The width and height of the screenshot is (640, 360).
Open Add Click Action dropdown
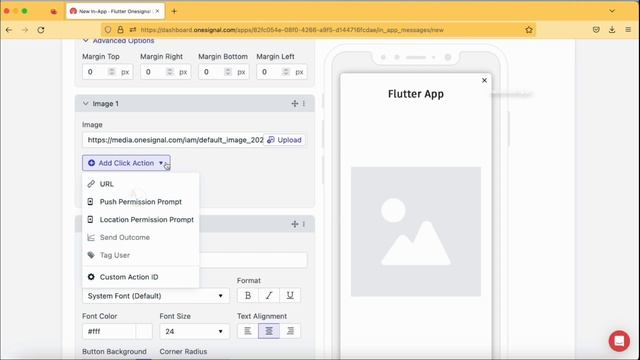point(126,163)
